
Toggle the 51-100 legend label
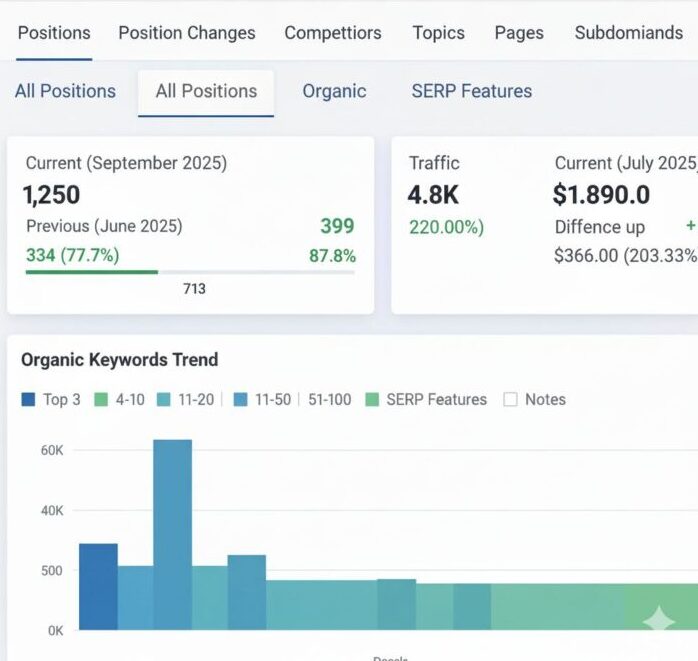(330, 399)
